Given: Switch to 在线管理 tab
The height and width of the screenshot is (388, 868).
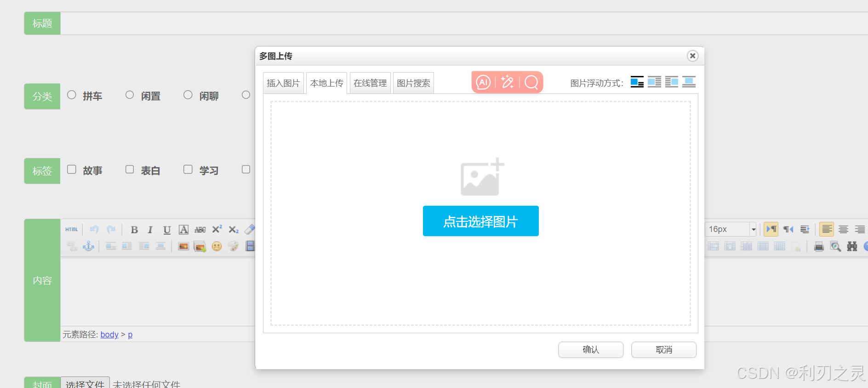Looking at the screenshot, I should [x=370, y=83].
